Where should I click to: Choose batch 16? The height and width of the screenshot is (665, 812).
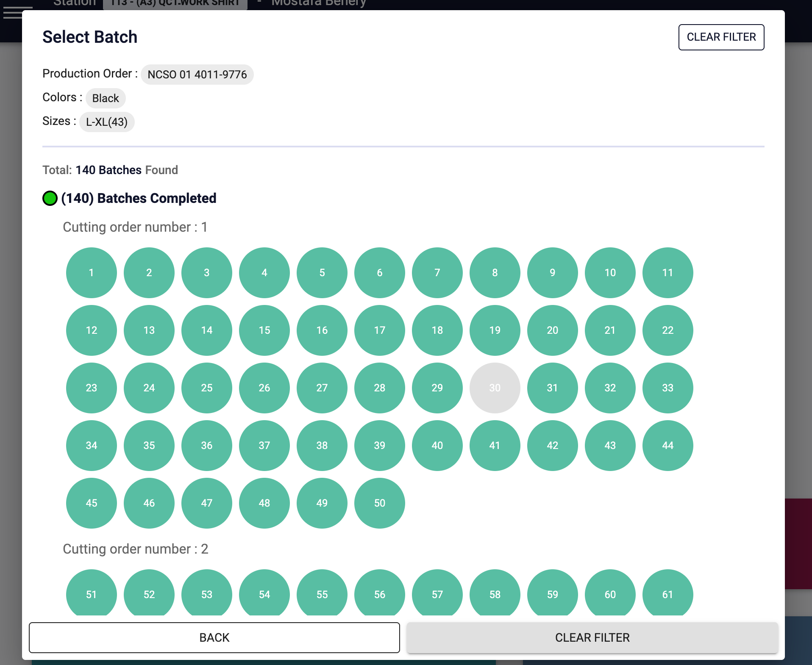[322, 330]
